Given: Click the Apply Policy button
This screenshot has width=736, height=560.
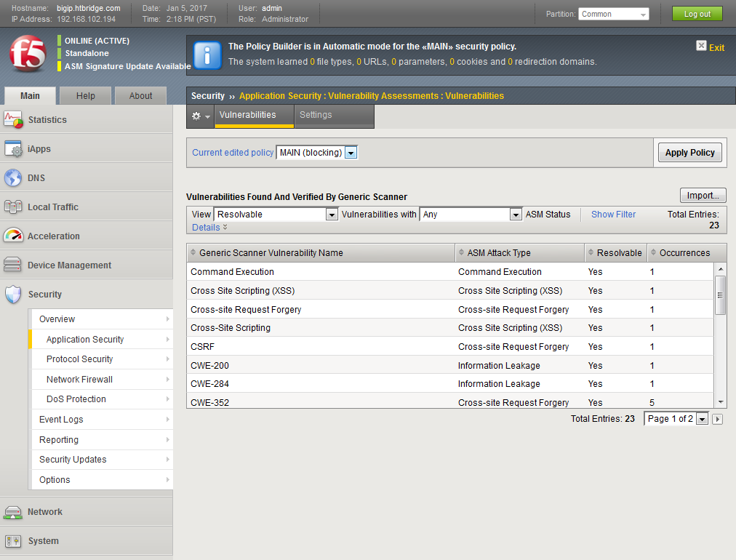Looking at the screenshot, I should [689, 153].
